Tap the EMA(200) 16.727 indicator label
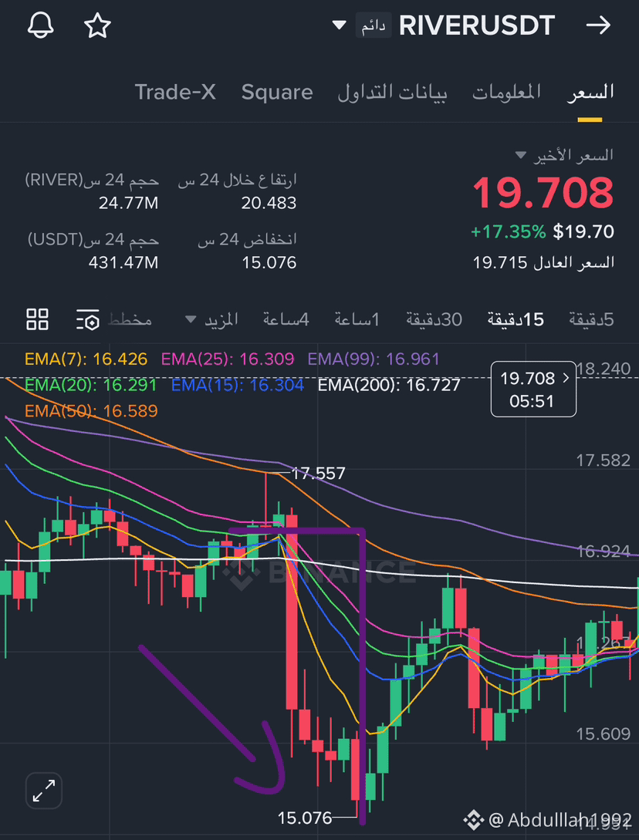This screenshot has width=639, height=840. point(389,385)
